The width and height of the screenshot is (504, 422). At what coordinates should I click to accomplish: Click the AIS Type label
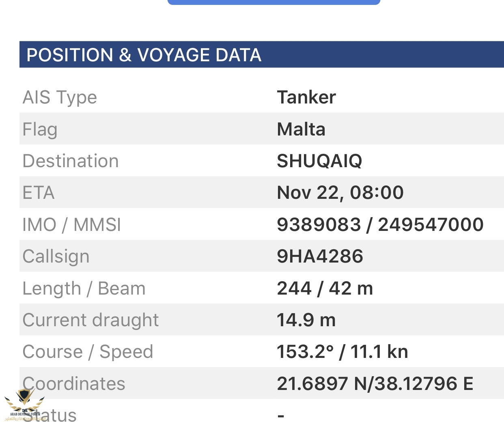(x=60, y=97)
